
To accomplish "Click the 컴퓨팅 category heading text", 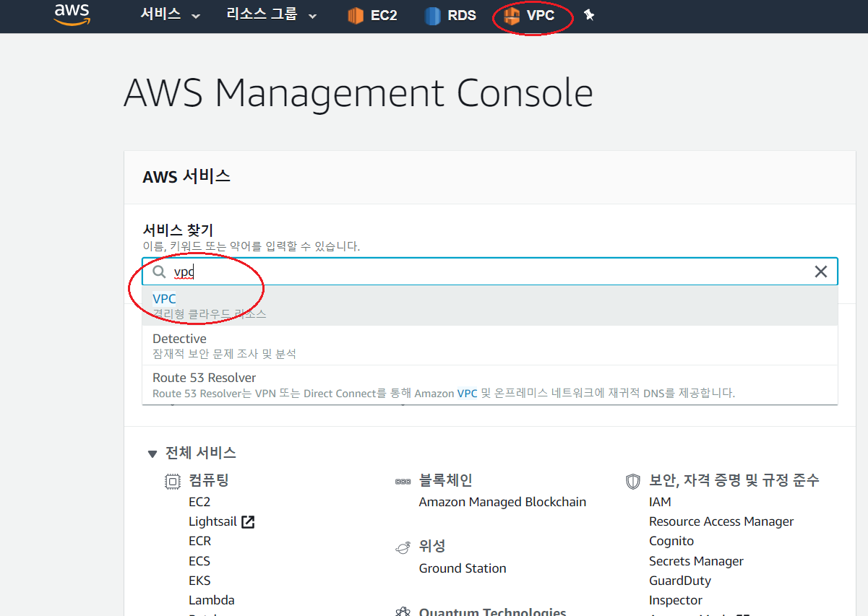I will pyautogui.click(x=209, y=481).
